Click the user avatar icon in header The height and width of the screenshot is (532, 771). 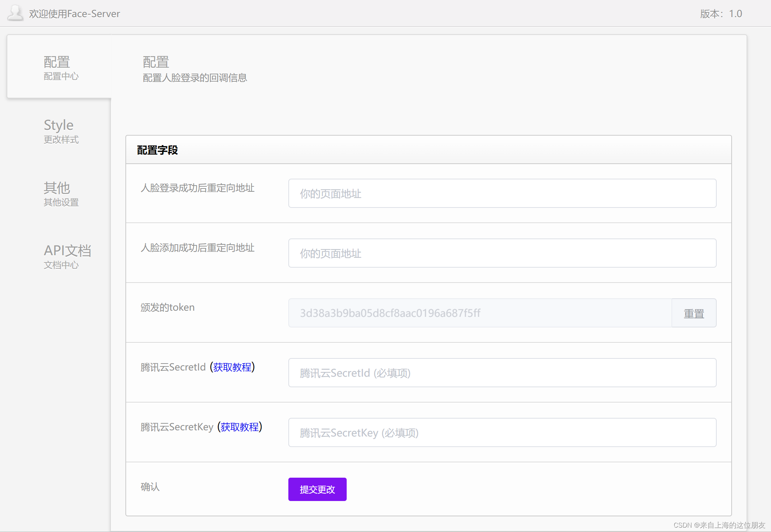[16, 13]
